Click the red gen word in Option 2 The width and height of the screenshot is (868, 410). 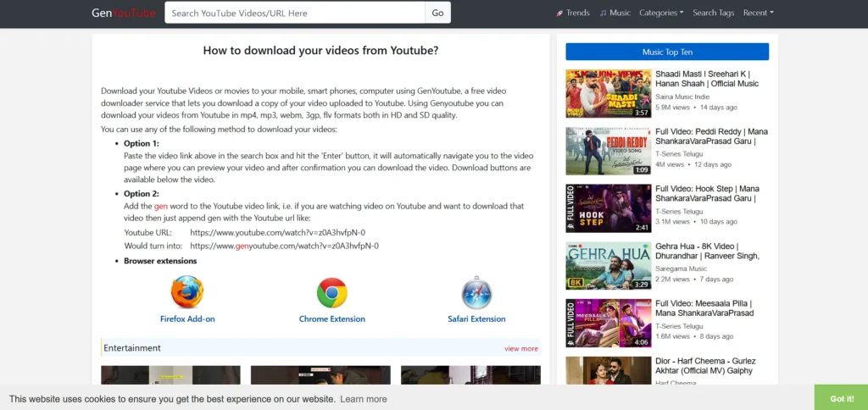click(160, 206)
